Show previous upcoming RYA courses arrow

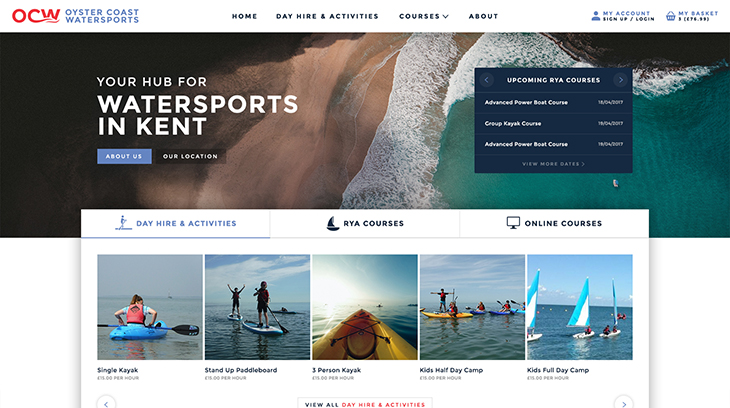click(487, 80)
